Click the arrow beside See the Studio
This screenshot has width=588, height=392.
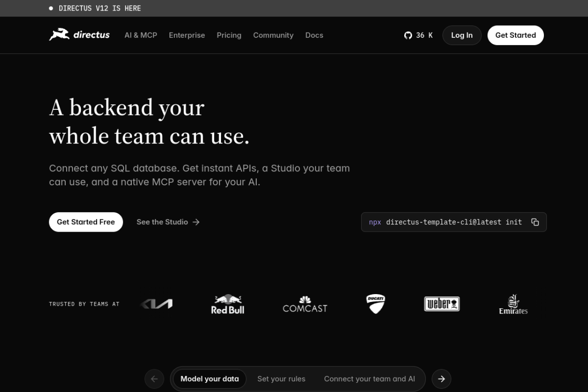coord(196,222)
